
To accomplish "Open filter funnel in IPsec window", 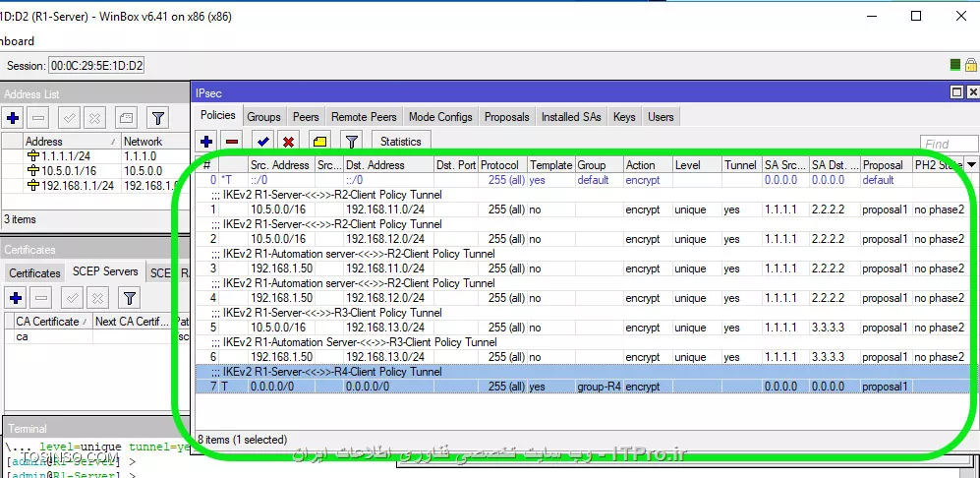I will pos(351,142).
